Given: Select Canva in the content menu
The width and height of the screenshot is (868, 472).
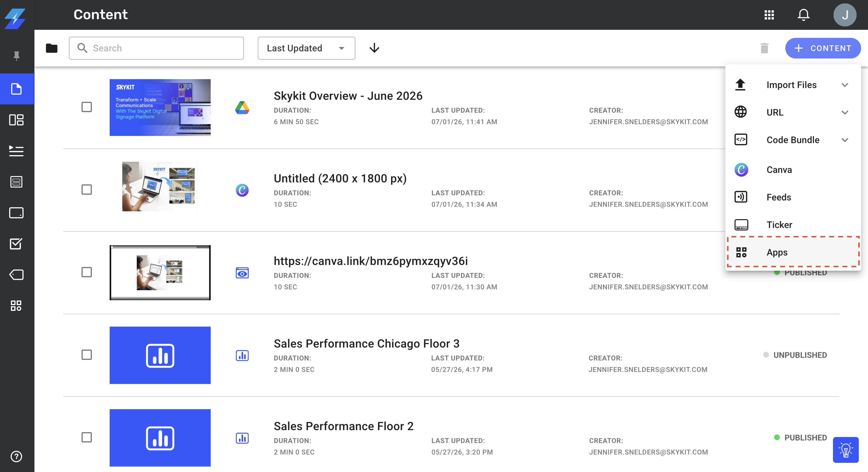Looking at the screenshot, I should (x=793, y=170).
